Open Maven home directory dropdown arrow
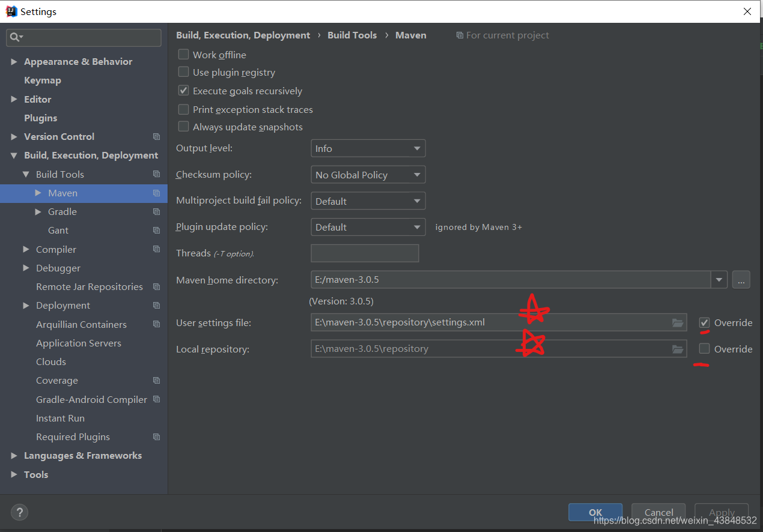The width and height of the screenshot is (763, 532). 719,280
